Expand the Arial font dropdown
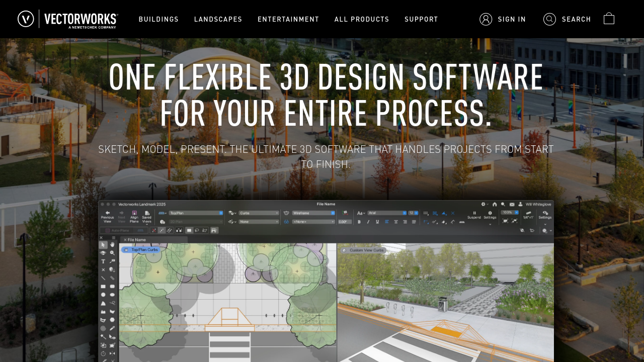 coord(386,213)
